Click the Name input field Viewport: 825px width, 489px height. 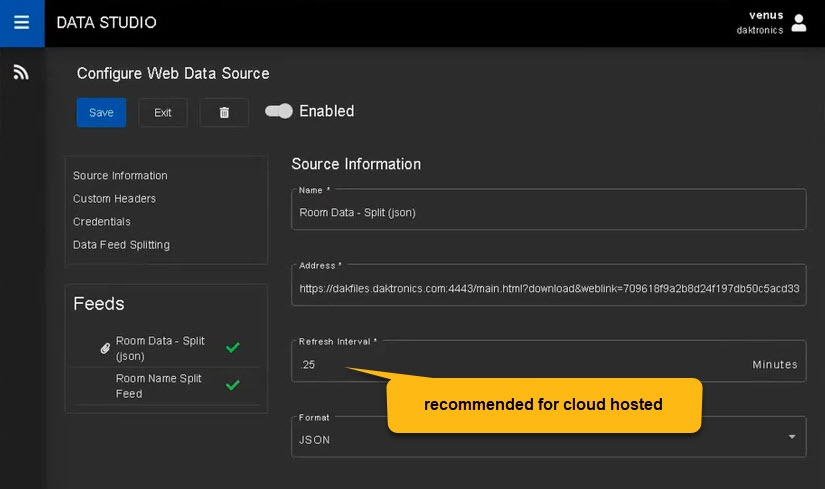tap(548, 212)
